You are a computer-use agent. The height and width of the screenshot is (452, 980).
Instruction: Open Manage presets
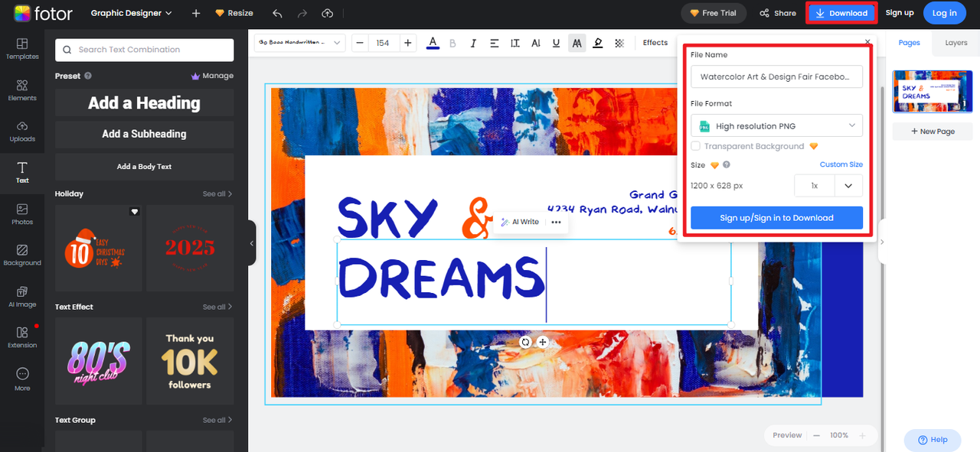coord(212,76)
